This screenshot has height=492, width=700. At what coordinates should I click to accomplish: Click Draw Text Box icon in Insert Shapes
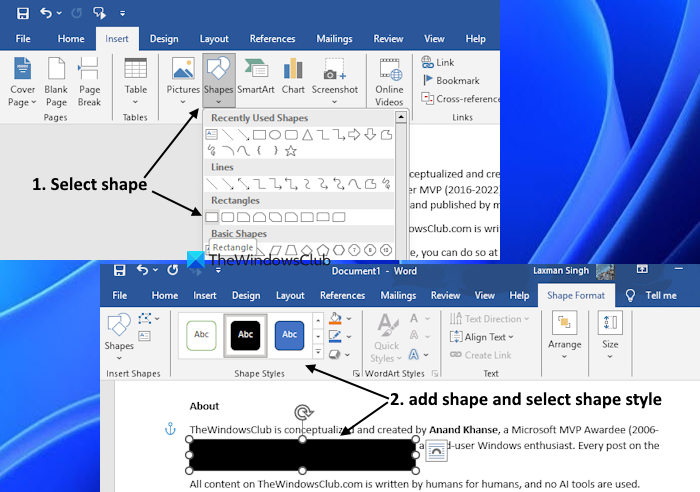[x=144, y=336]
